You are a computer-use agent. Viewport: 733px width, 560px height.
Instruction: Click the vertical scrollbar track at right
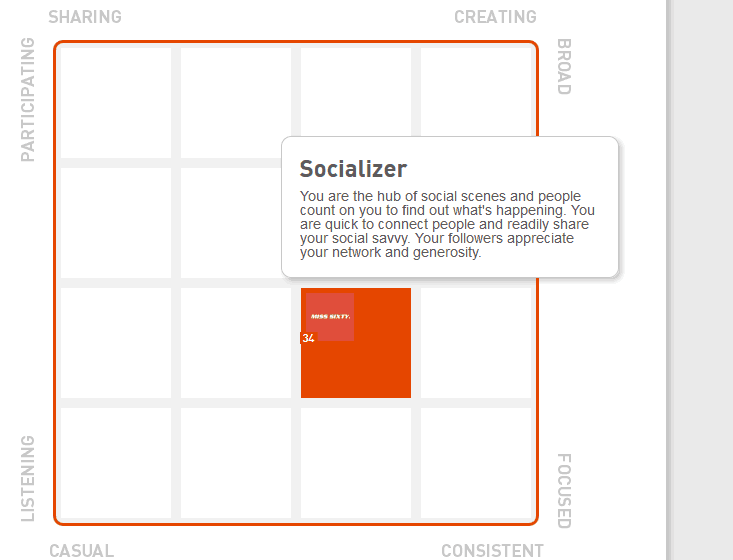click(x=701, y=280)
